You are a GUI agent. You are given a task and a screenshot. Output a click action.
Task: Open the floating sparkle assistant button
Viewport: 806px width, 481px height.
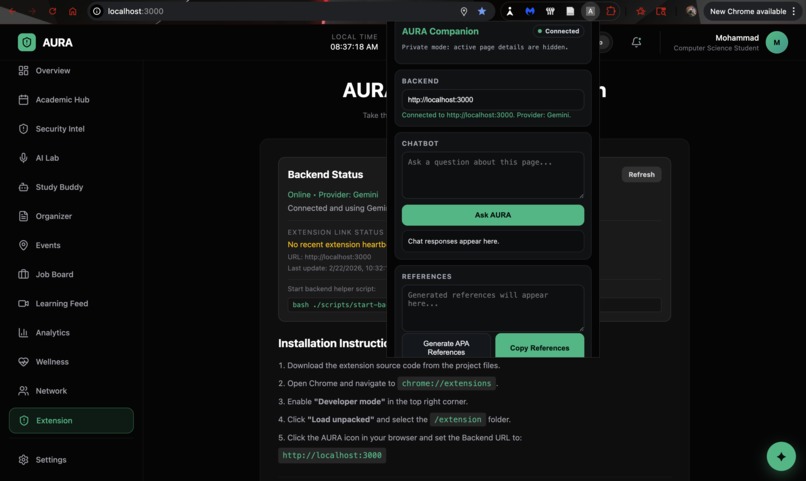(x=781, y=456)
